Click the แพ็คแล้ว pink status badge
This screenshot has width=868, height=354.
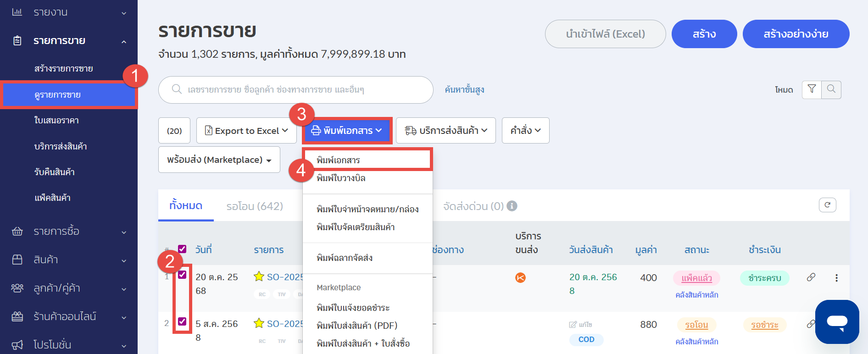tap(696, 278)
